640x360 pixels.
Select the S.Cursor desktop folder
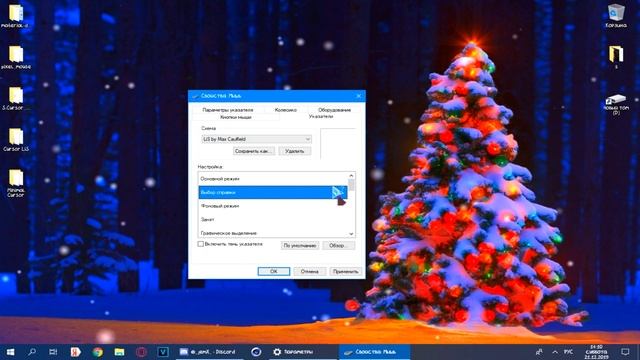(x=16, y=98)
